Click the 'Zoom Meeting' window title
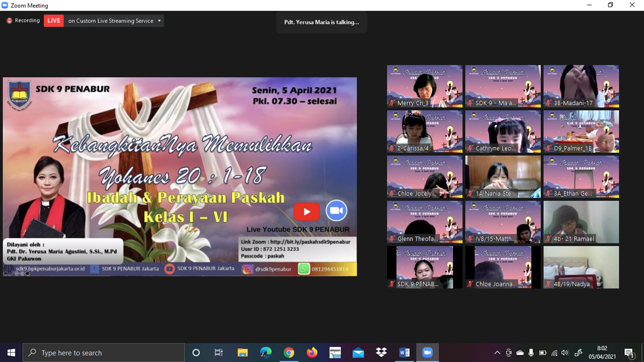 [29, 5]
